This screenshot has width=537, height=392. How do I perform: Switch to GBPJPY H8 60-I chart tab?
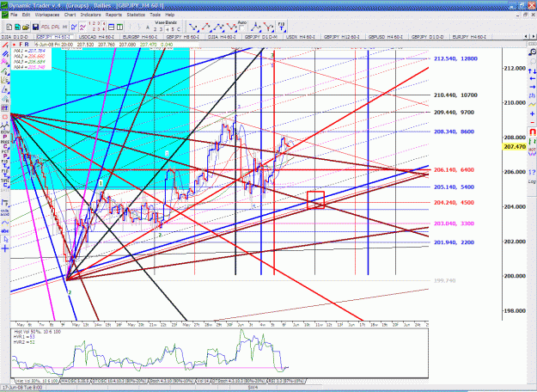click(x=182, y=37)
